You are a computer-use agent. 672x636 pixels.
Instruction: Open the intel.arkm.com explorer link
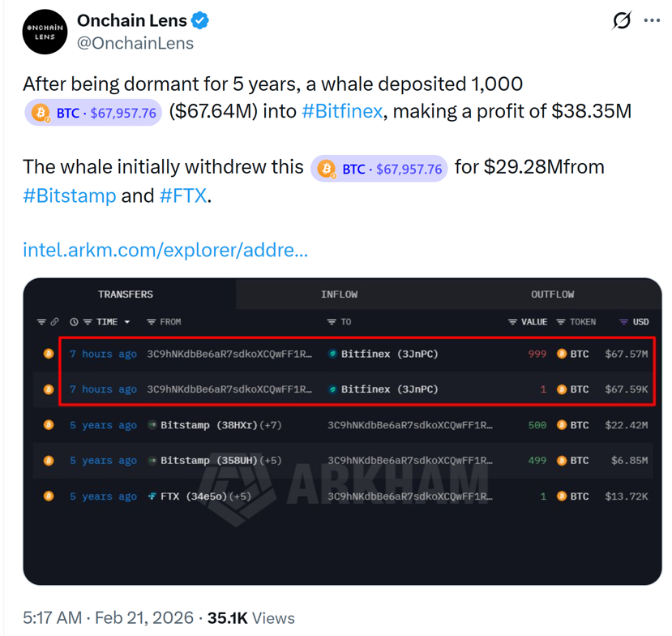pos(165,250)
